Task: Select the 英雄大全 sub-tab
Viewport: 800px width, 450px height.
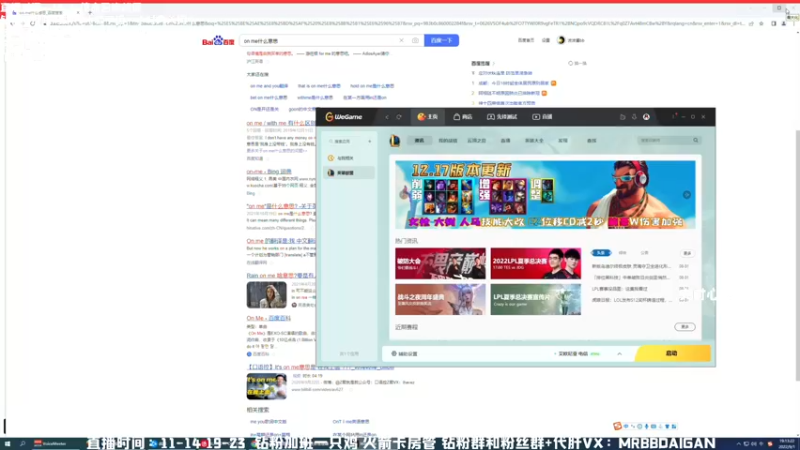Action: tap(534, 140)
